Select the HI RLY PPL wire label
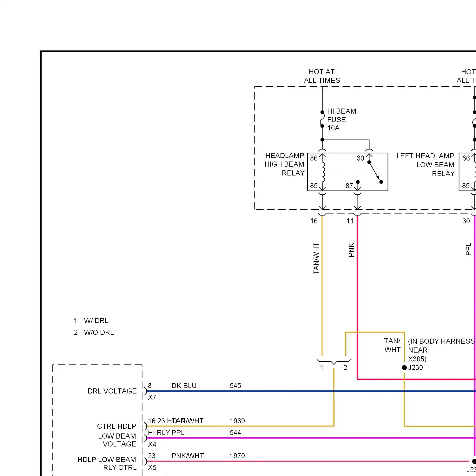The height and width of the screenshot is (476, 476). (x=166, y=433)
